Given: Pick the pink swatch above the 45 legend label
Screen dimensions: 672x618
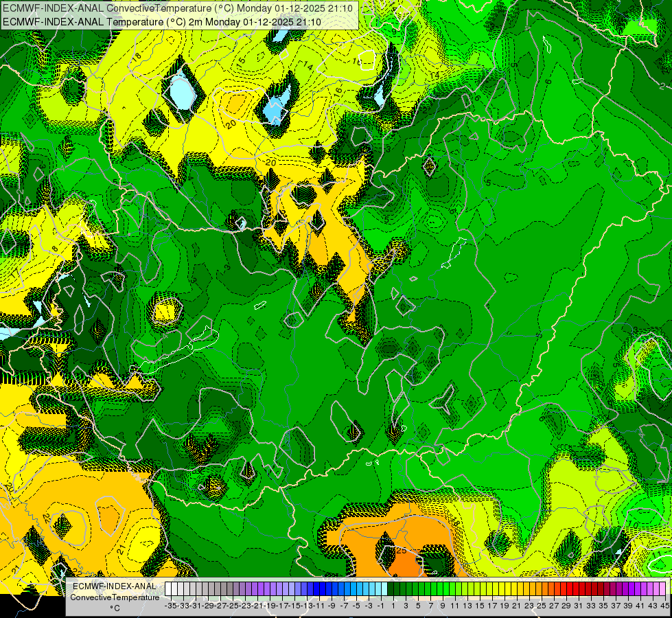Looking at the screenshot, I should (662, 588).
